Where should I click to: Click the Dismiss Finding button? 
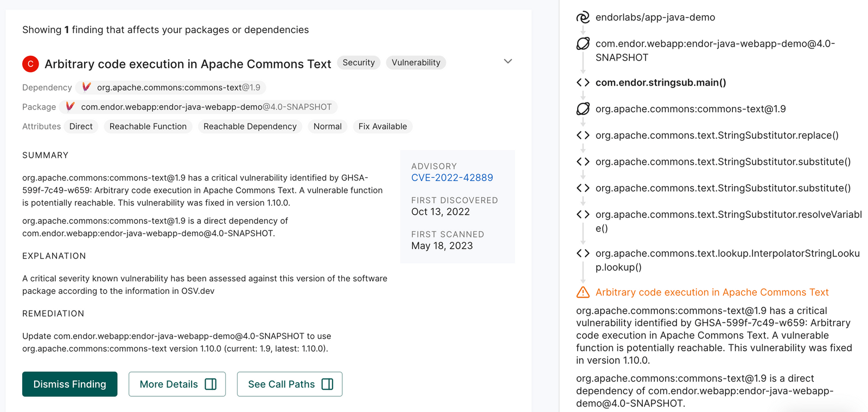click(x=70, y=384)
